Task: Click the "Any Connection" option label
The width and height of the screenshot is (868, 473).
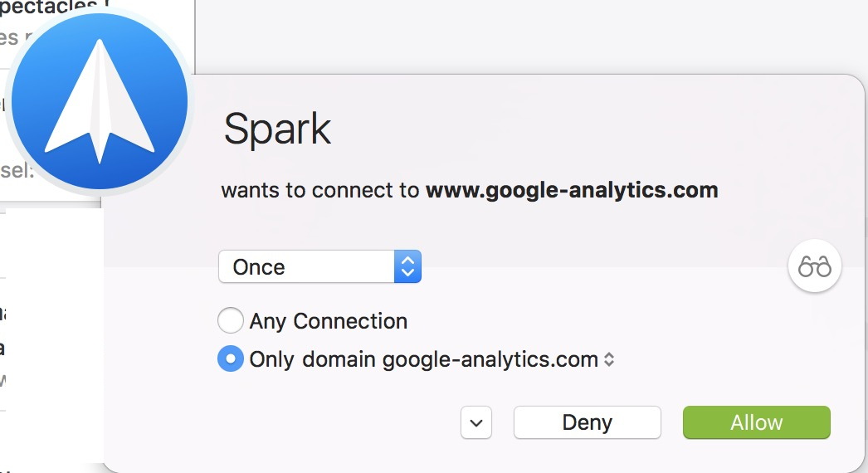Action: tap(329, 321)
